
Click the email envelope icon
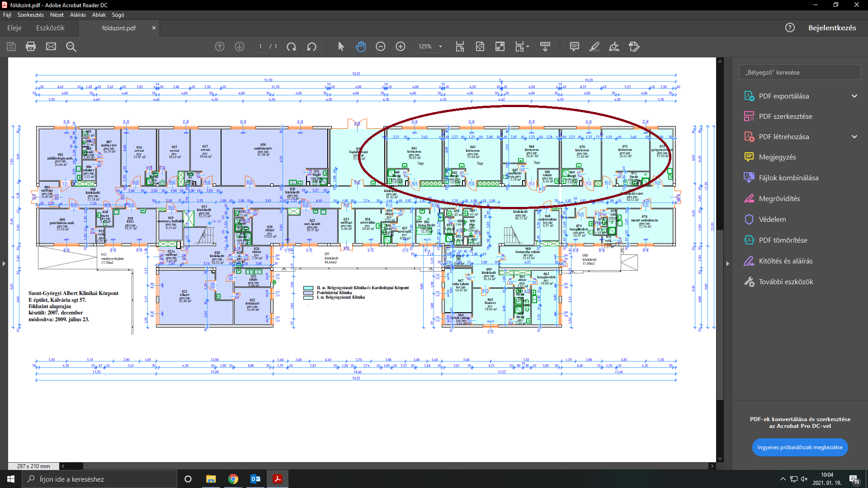click(x=51, y=47)
